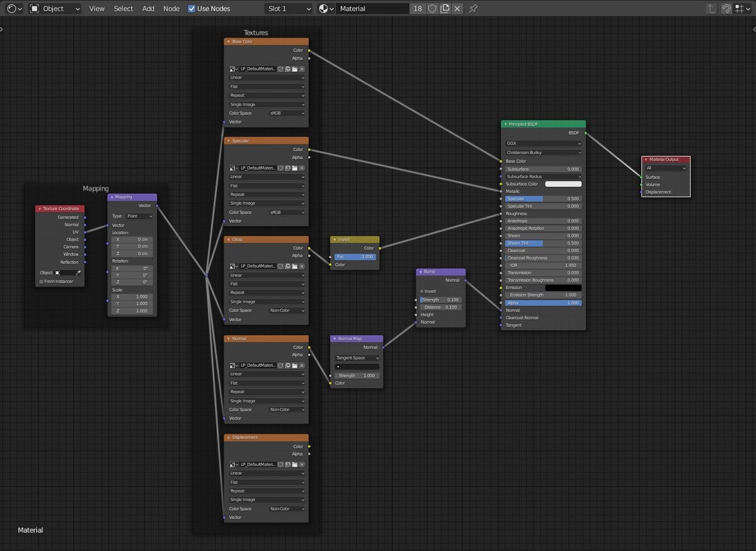Unlink image from Gloss node
The image size is (756, 551).
pyautogui.click(x=302, y=266)
